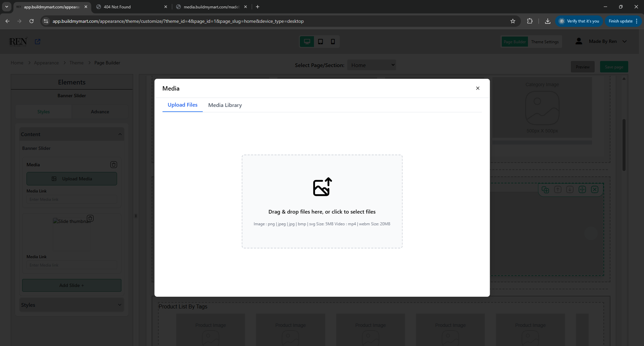Switch to the 404 Not Found browser tab
Screen dimensions: 644x346
pos(131,7)
